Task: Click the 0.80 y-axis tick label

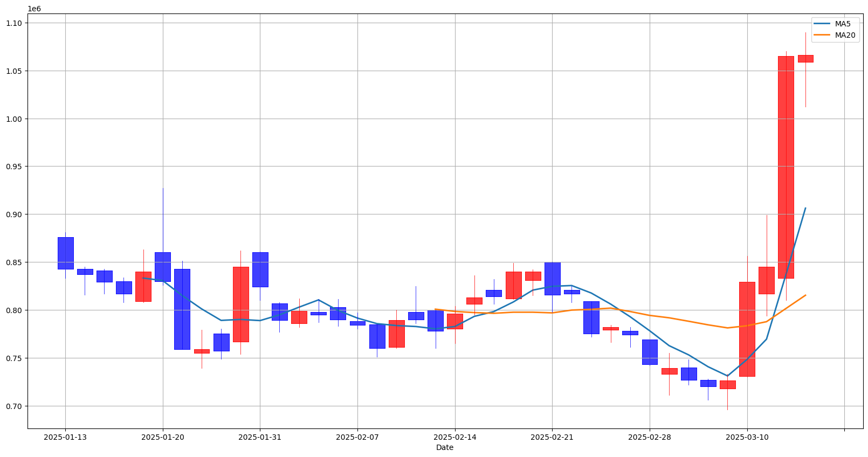Action: click(15, 310)
